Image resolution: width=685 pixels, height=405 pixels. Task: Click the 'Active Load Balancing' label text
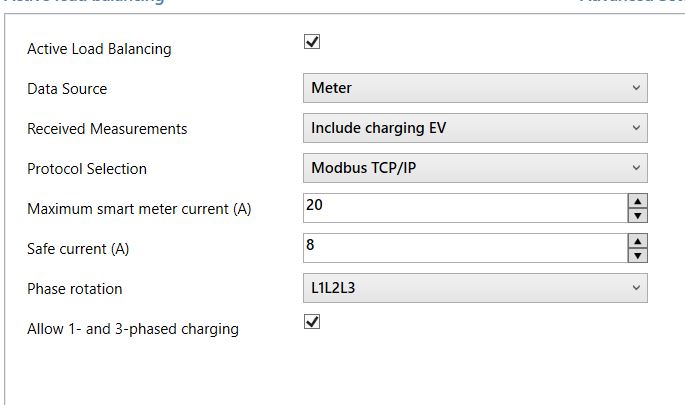99,49
